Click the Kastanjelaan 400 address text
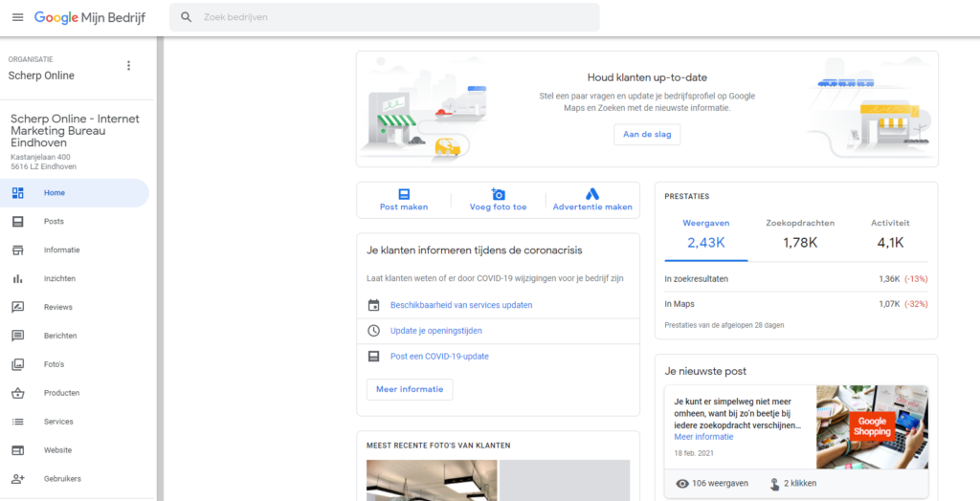Screen dimensions: 980x501 point(40,157)
